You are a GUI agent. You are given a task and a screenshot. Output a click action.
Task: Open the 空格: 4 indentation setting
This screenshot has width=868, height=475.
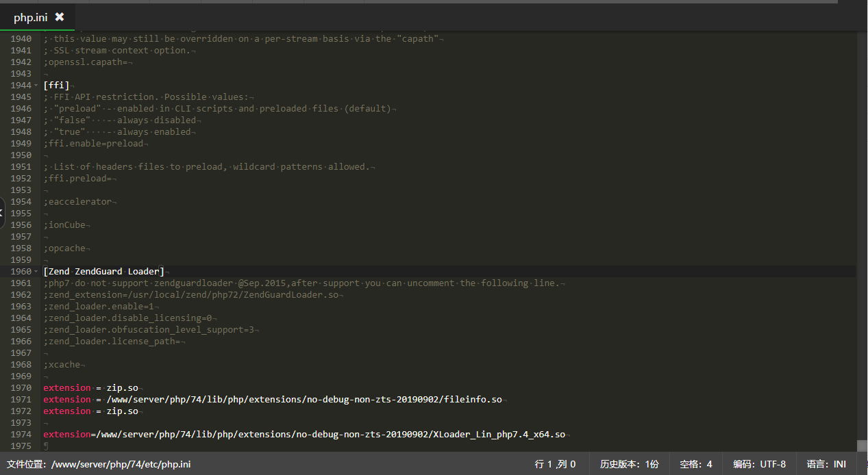point(695,464)
